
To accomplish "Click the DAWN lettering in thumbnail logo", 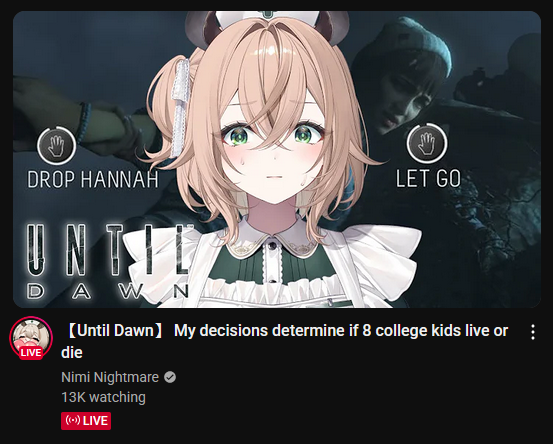I will coord(108,291).
